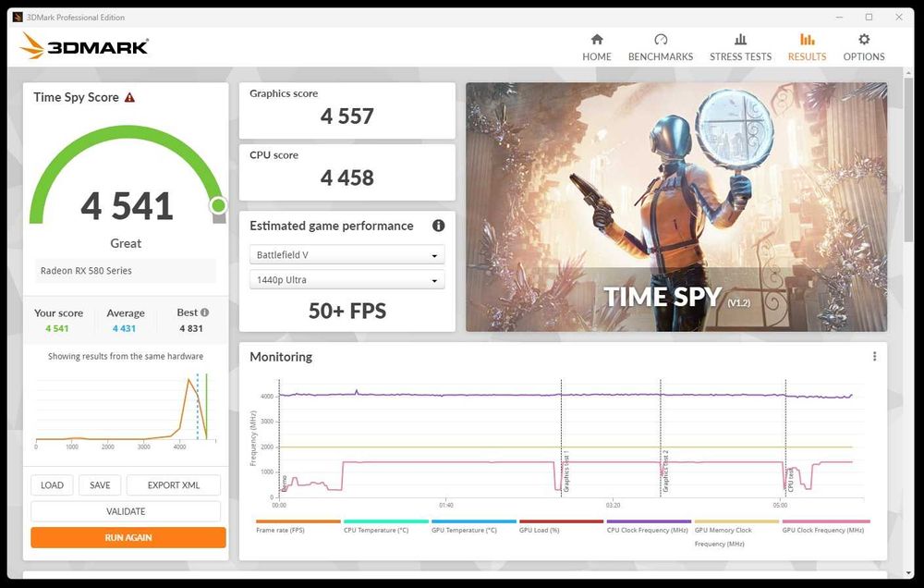924x588 pixels.
Task: Toggle CPU Temperature legend item
Action: point(385,526)
